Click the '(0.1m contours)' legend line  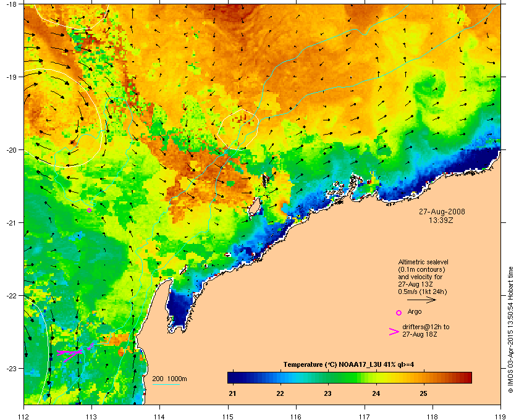421,269
